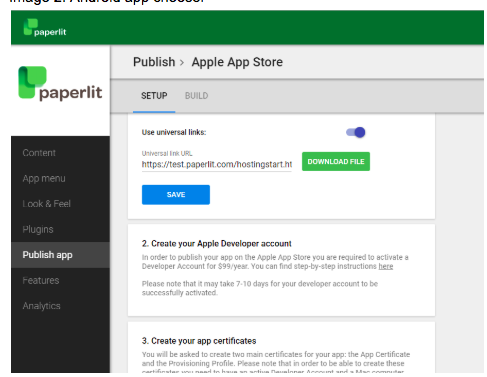Click Publish in the breadcrumb
The width and height of the screenshot is (487, 377).
coord(154,62)
